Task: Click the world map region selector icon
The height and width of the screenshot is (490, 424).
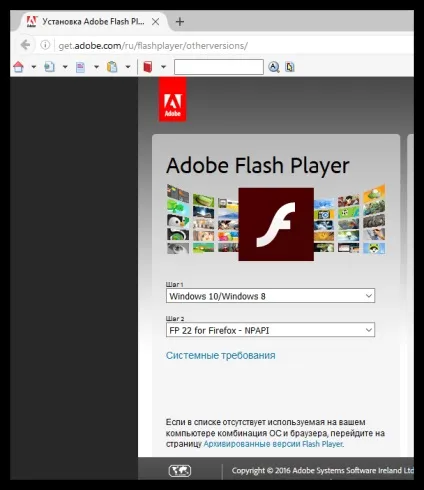Action: [x=180, y=471]
